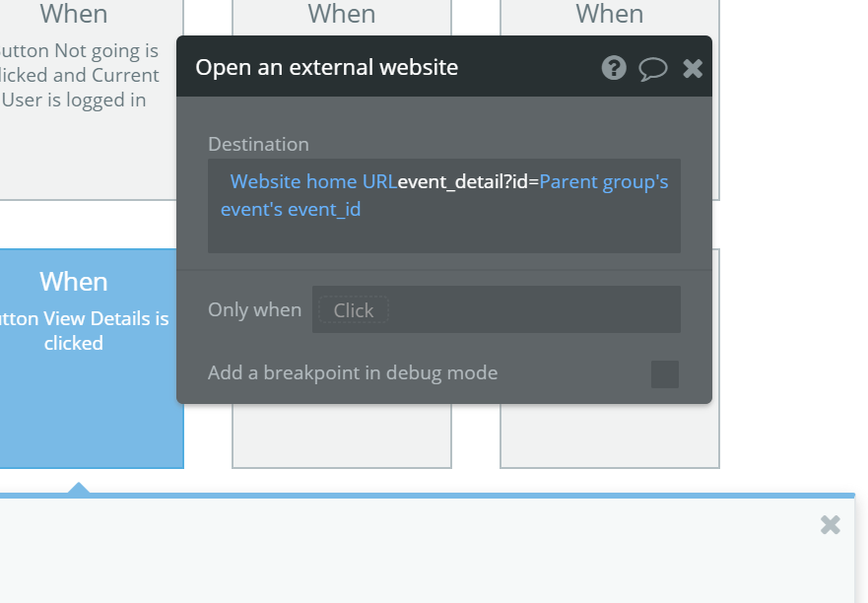Select the Button View Details is clicked event

pyautogui.click(x=89, y=359)
